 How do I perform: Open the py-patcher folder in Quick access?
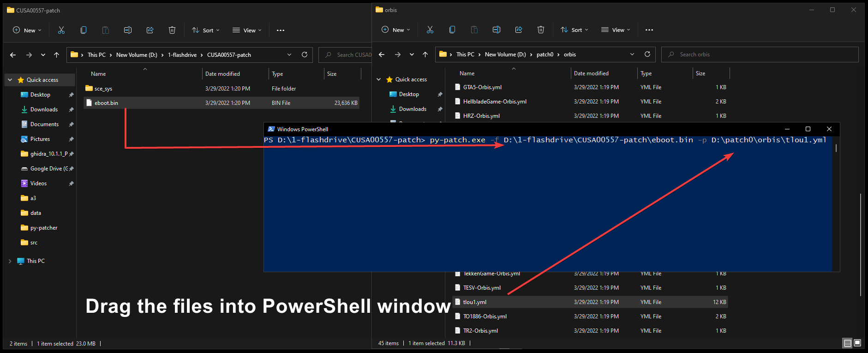(44, 228)
